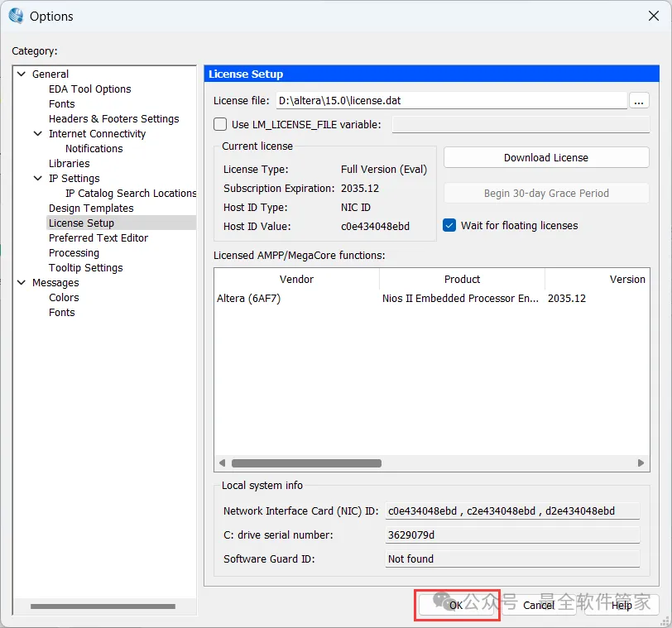Image resolution: width=672 pixels, height=628 pixels.
Task: Open Notifications settings
Action: 94,149
